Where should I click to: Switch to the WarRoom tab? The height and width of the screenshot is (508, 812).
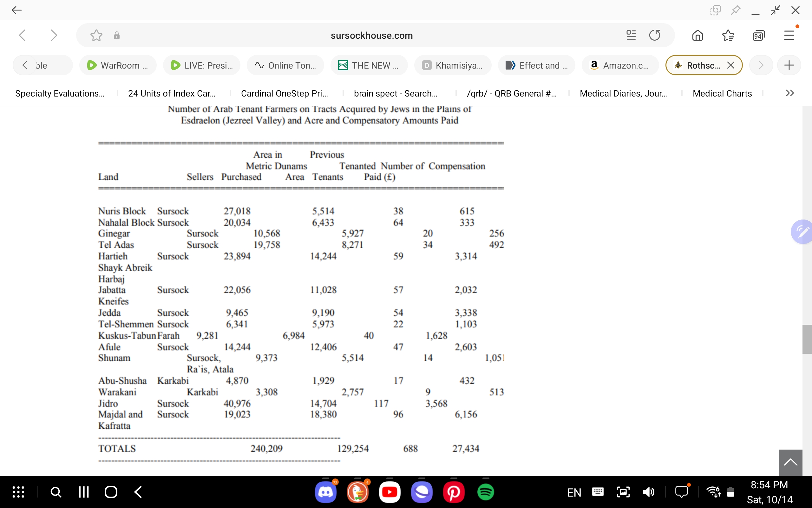click(x=118, y=65)
